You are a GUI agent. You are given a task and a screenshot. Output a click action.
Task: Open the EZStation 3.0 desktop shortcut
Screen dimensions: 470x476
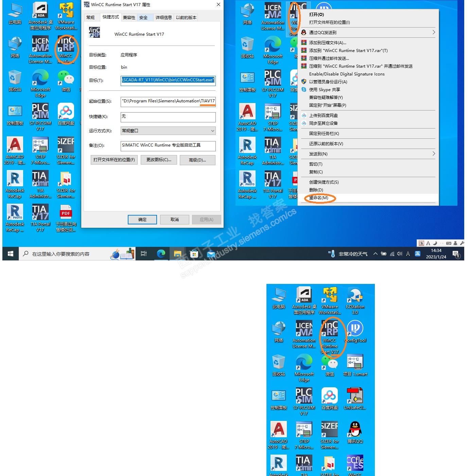tap(355, 301)
